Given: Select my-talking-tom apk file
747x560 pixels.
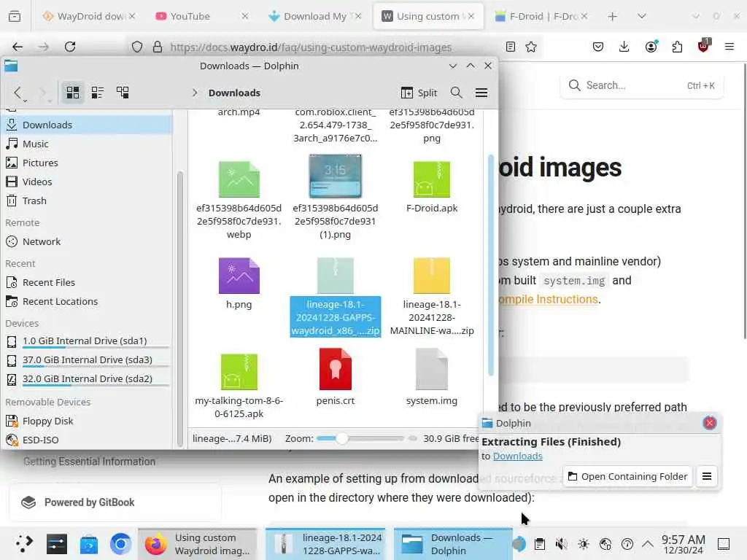Looking at the screenshot, I should tap(239, 386).
